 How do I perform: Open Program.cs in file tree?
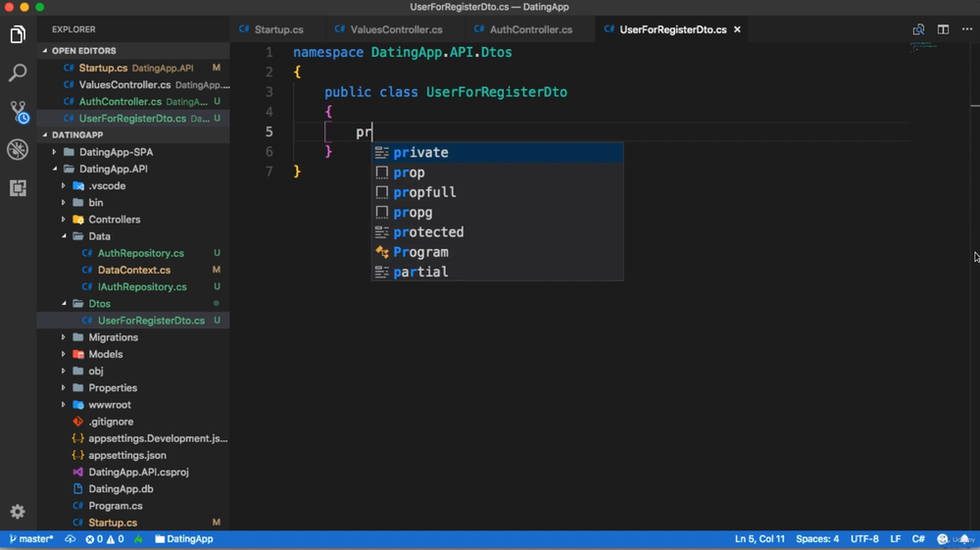coord(133,506)
